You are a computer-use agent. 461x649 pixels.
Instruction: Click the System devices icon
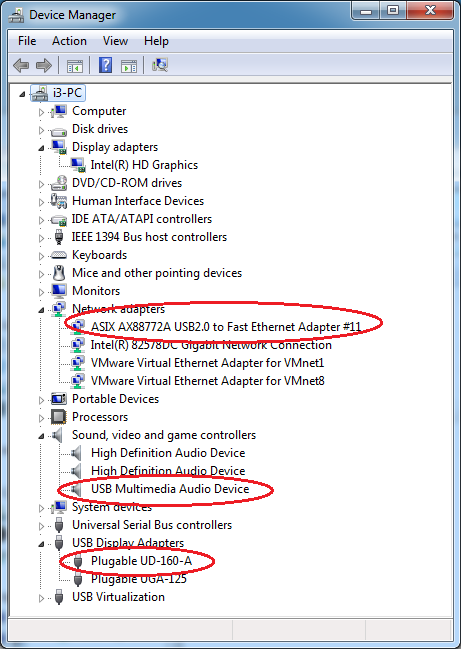tap(59, 507)
